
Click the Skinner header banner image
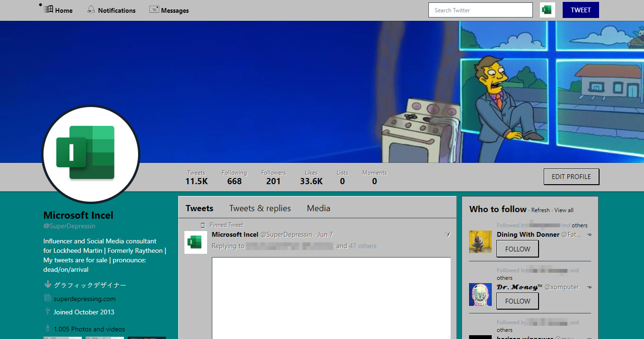[x=322, y=92]
